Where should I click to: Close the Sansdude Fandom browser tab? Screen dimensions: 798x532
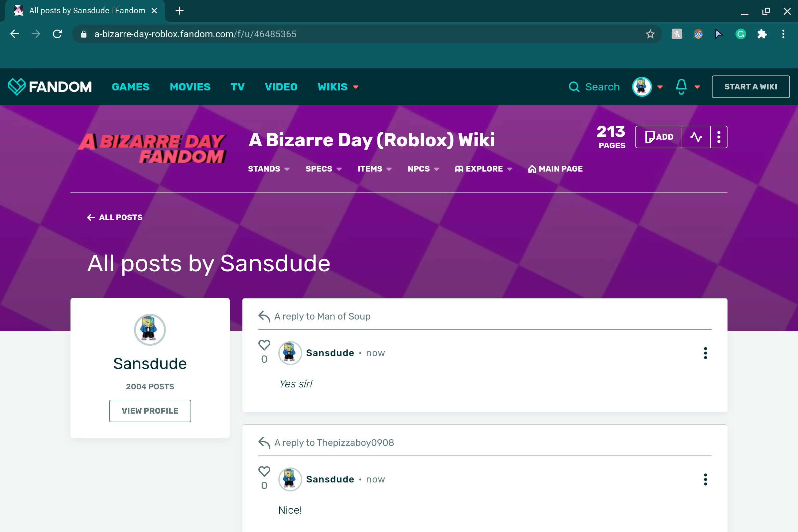pyautogui.click(x=154, y=11)
